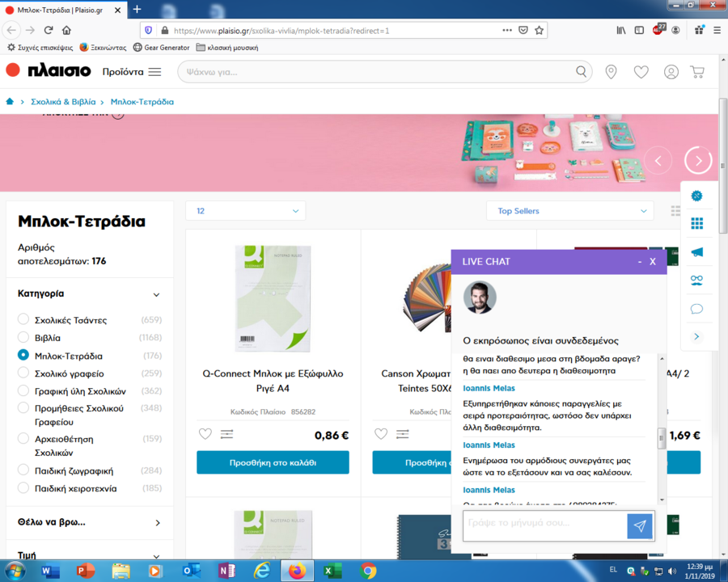
Task: Click the glasses mustache icon in sidebar
Action: pos(696,280)
